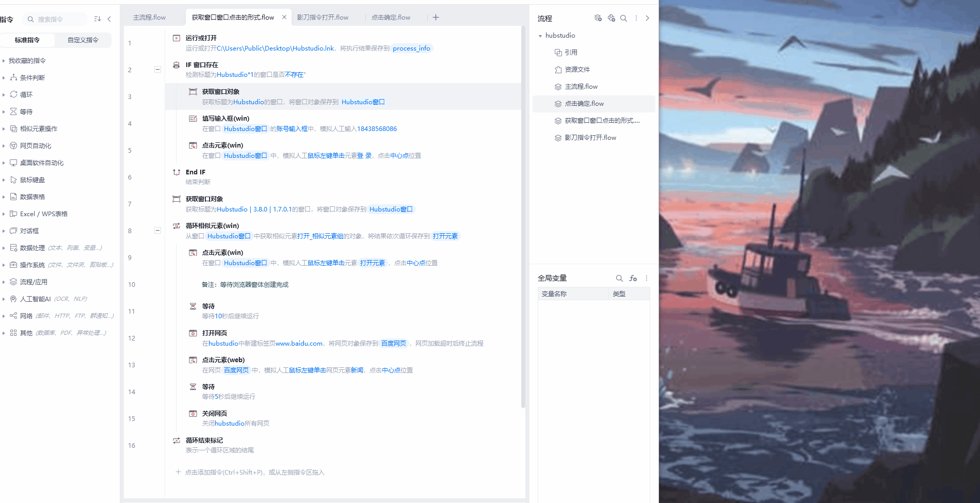Select 主流程.flow in the flow tree

tap(581, 87)
